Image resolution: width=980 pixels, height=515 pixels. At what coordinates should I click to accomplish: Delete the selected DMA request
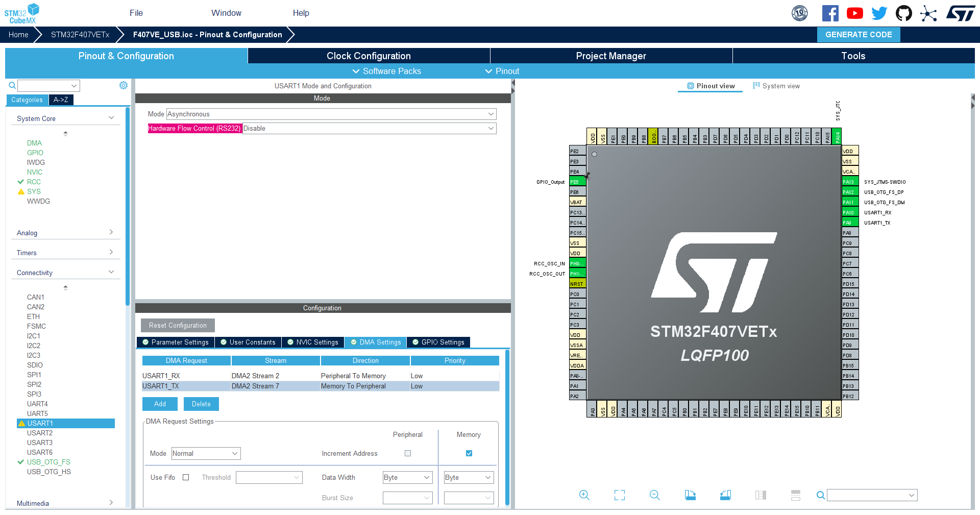point(201,404)
